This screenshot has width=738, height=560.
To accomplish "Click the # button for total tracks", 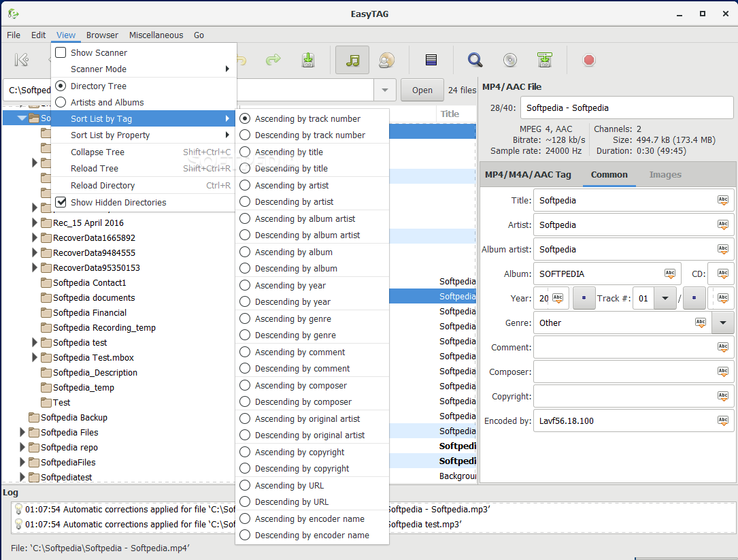I will [694, 298].
